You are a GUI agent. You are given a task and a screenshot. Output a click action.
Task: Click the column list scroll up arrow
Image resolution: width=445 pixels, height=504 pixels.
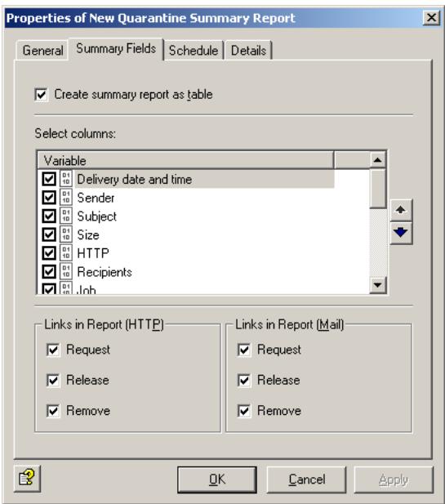point(377,160)
